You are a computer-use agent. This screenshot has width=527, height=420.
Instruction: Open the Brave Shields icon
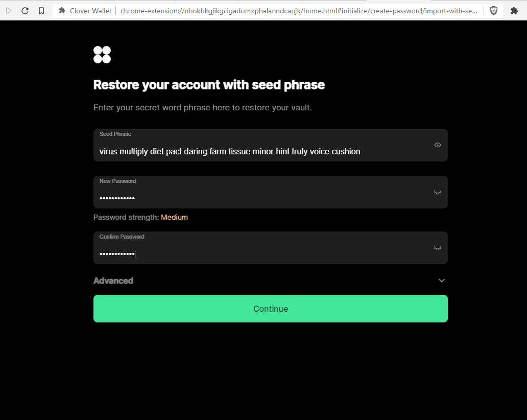(493, 10)
